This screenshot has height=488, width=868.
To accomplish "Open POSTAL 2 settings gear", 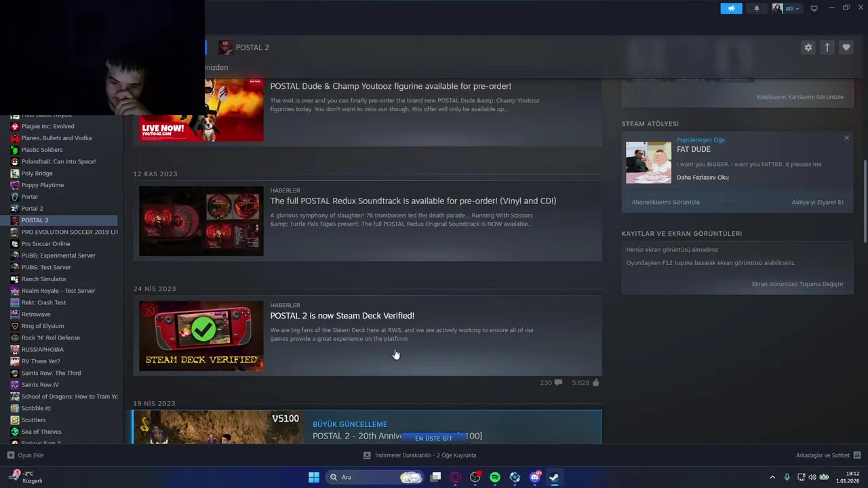I will 808,47.
